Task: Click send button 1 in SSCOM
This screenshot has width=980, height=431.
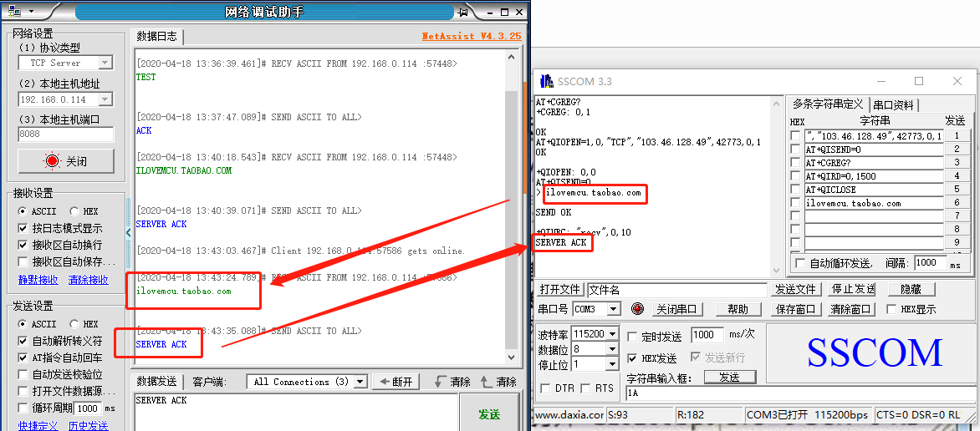Action: [957, 135]
